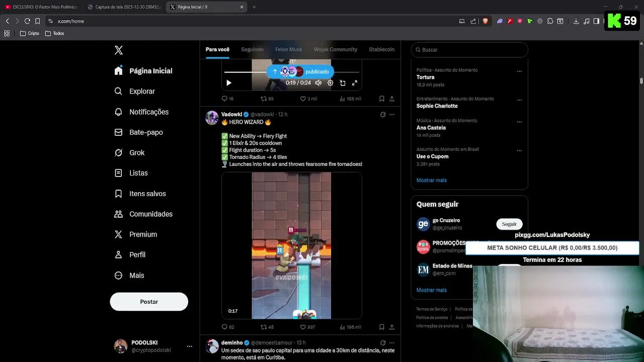The image size is (644, 362).
Task: Open Notificações from the sidebar
Action: click(x=141, y=112)
